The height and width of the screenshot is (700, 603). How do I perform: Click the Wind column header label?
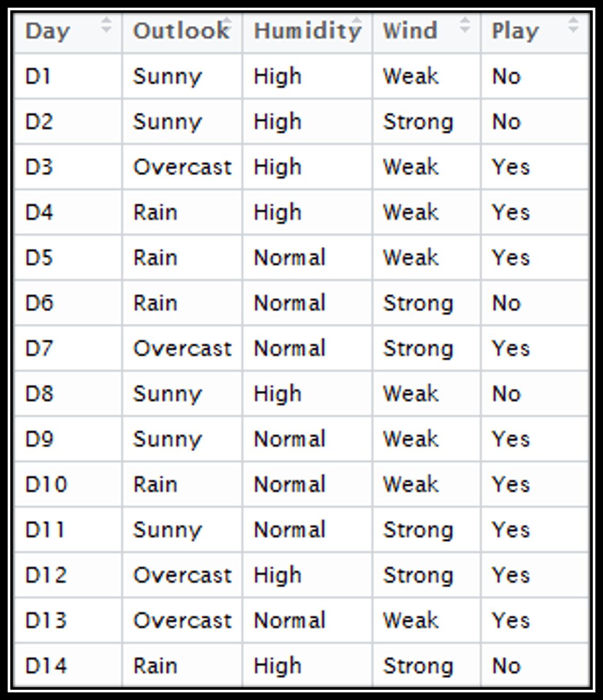tap(410, 31)
